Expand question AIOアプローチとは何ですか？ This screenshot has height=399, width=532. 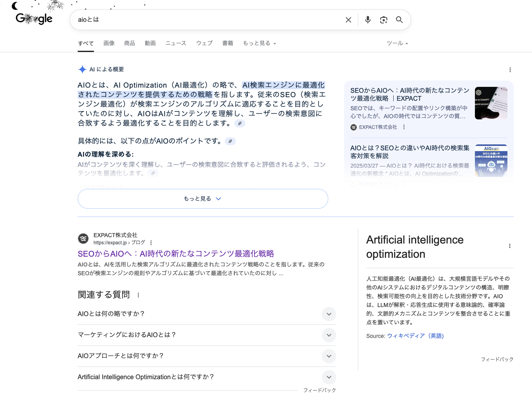207,356
